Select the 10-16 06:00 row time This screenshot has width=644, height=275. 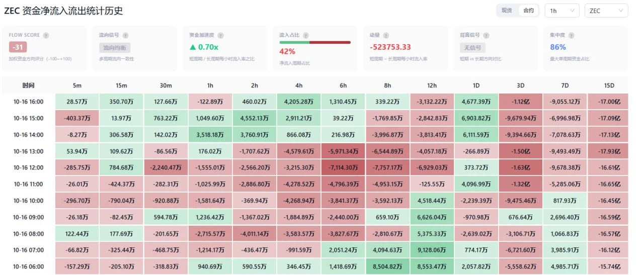coord(29,266)
